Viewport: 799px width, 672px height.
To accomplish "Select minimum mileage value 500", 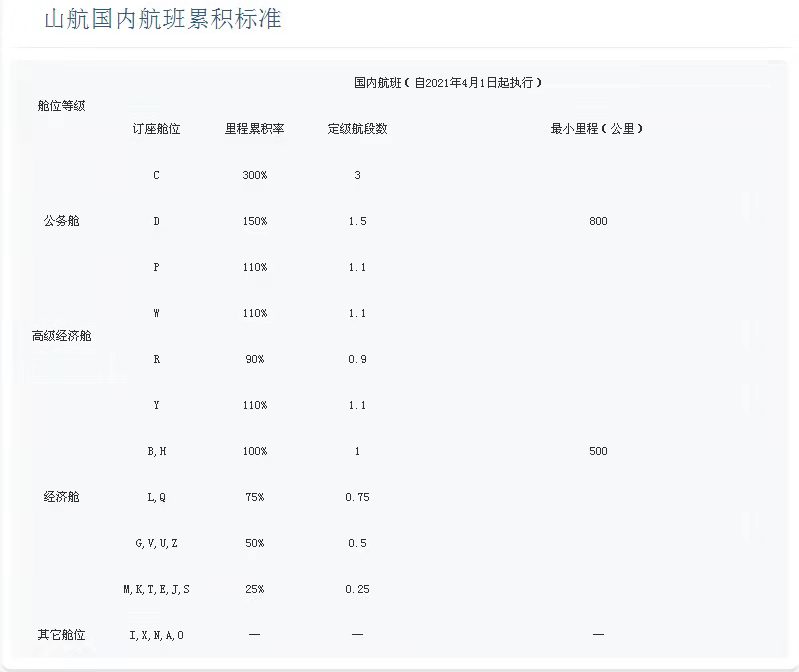I will click(598, 451).
